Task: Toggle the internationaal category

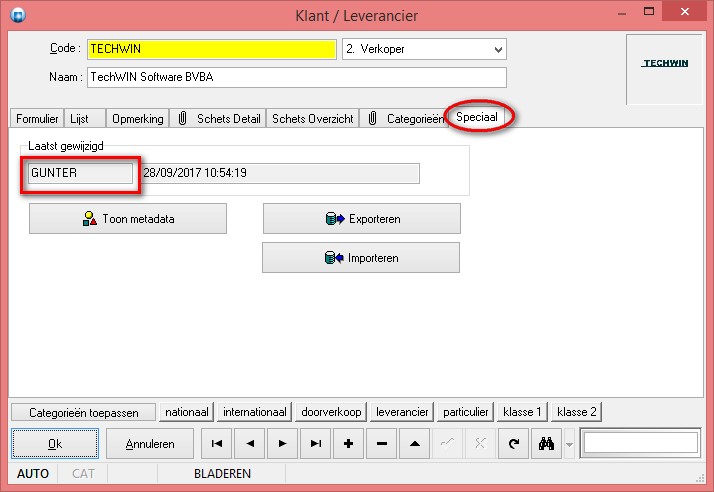Action: (255, 412)
